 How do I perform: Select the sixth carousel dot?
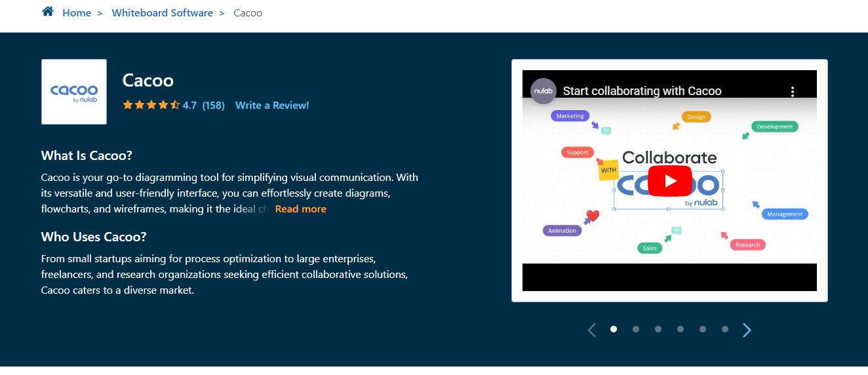click(725, 329)
